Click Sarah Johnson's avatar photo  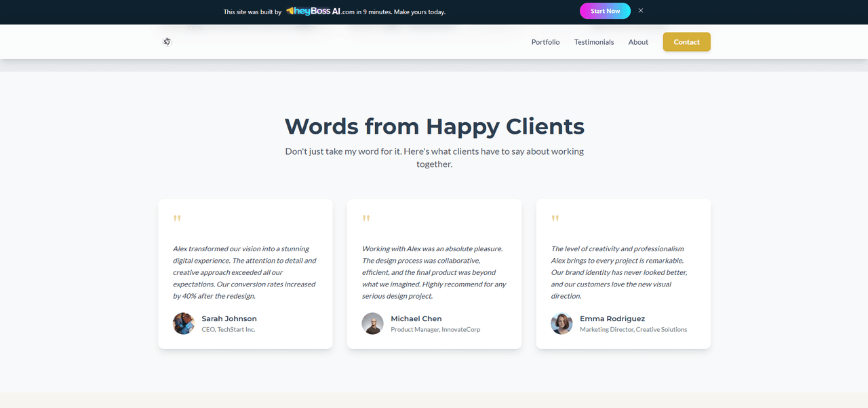[x=184, y=323]
